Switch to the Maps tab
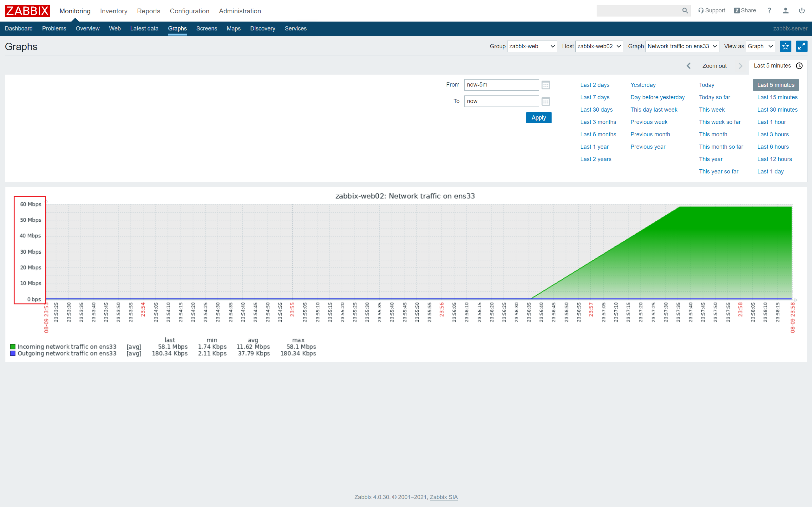Screen dimensions: 812x507 click(x=233, y=29)
